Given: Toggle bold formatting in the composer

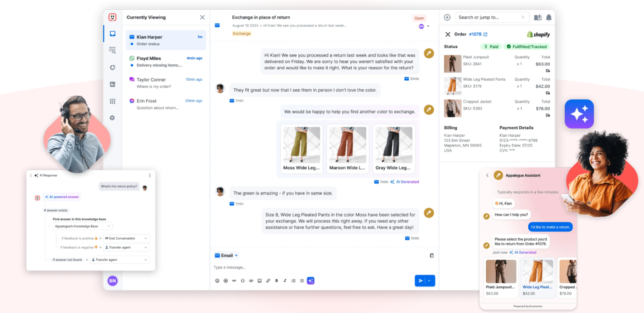Looking at the screenshot, I should pyautogui.click(x=277, y=281).
